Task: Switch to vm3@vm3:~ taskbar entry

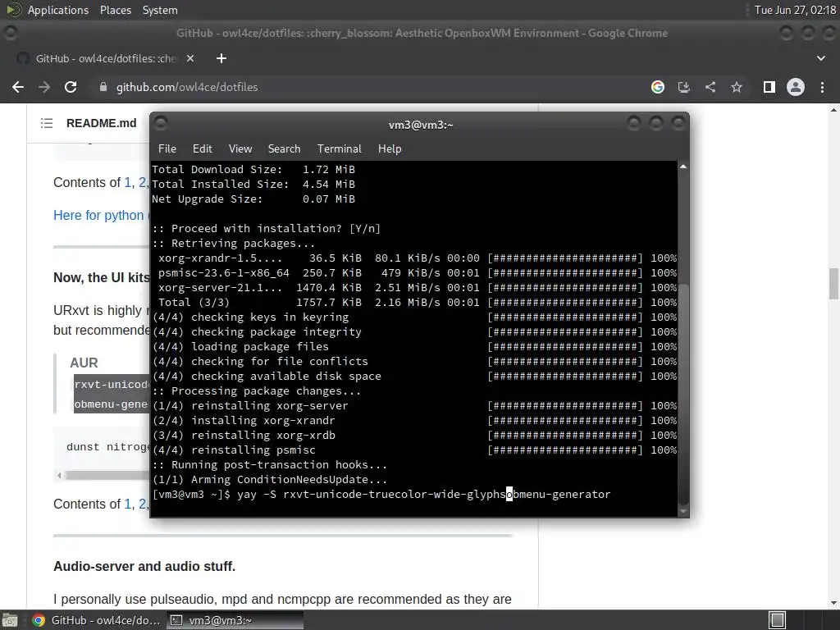Action: coord(235,620)
